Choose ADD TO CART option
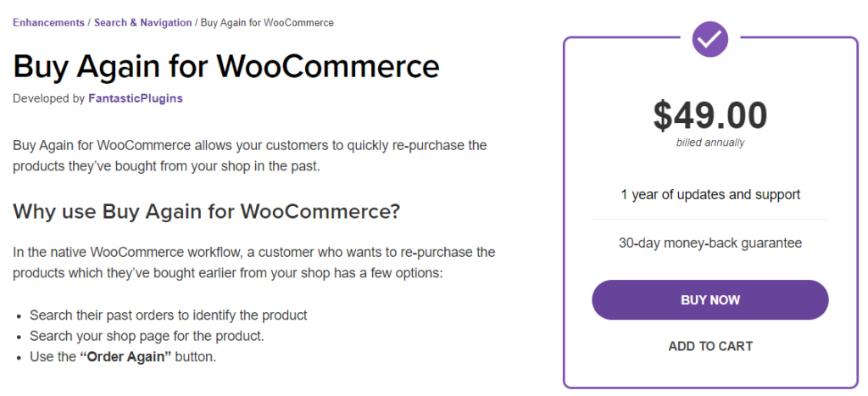The height and width of the screenshot is (396, 868). 710,346
